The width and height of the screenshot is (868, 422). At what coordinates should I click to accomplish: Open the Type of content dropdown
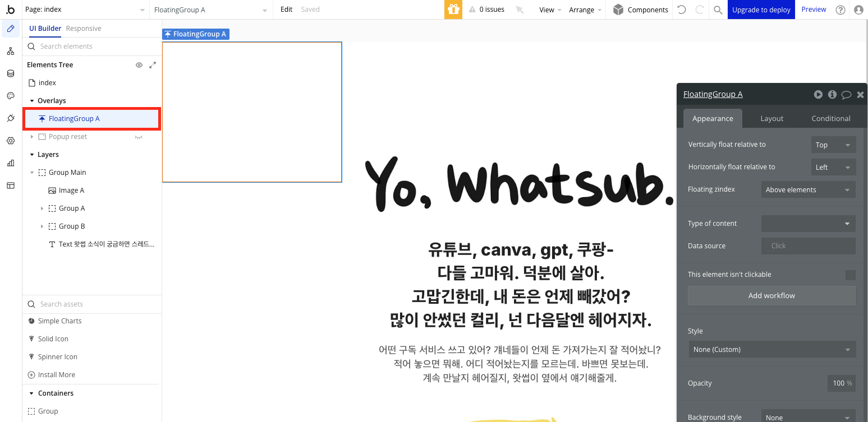click(x=809, y=224)
